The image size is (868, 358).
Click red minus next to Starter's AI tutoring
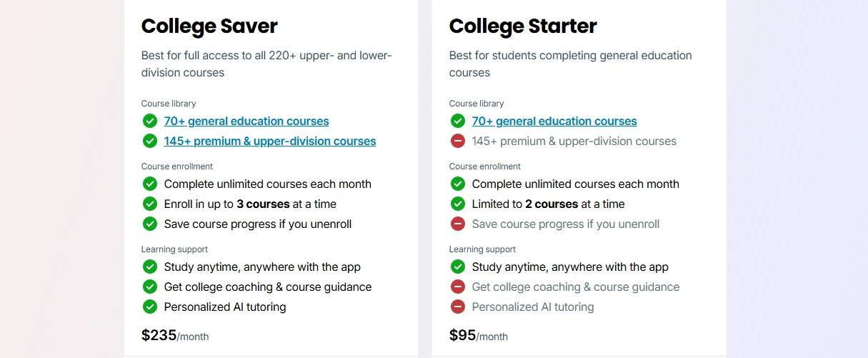coord(458,307)
